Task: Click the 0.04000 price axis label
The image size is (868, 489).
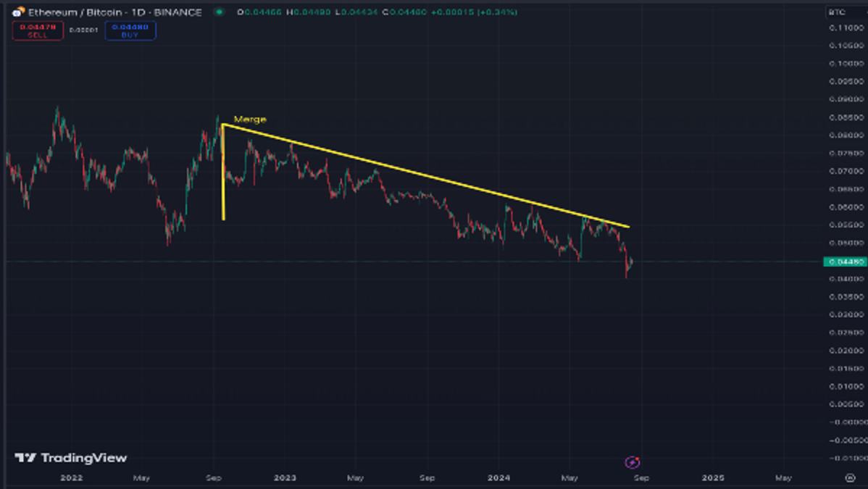Action: pyautogui.click(x=846, y=279)
